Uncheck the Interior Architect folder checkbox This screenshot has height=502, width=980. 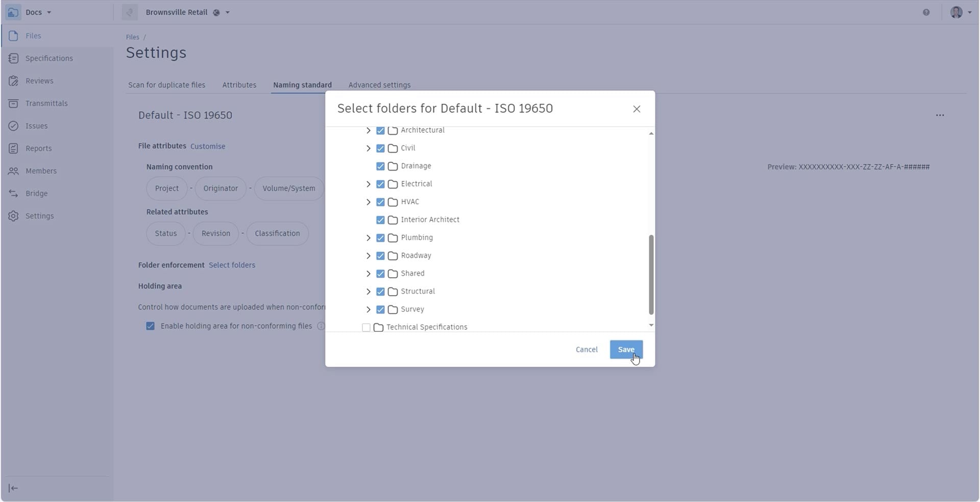tap(380, 220)
